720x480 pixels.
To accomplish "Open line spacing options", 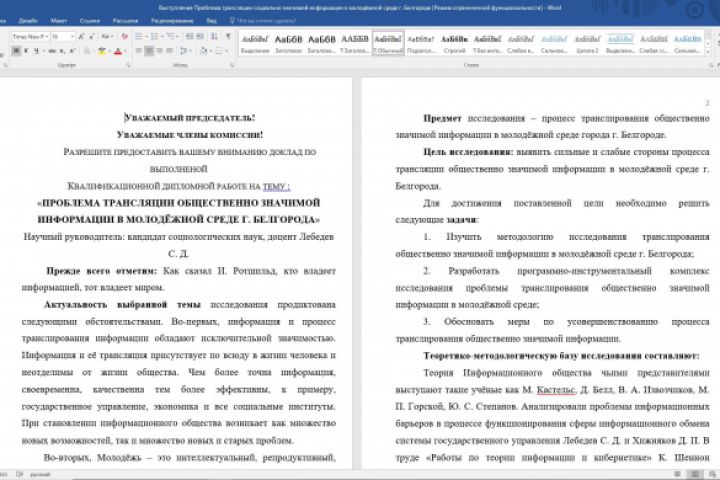I will tap(184, 51).
